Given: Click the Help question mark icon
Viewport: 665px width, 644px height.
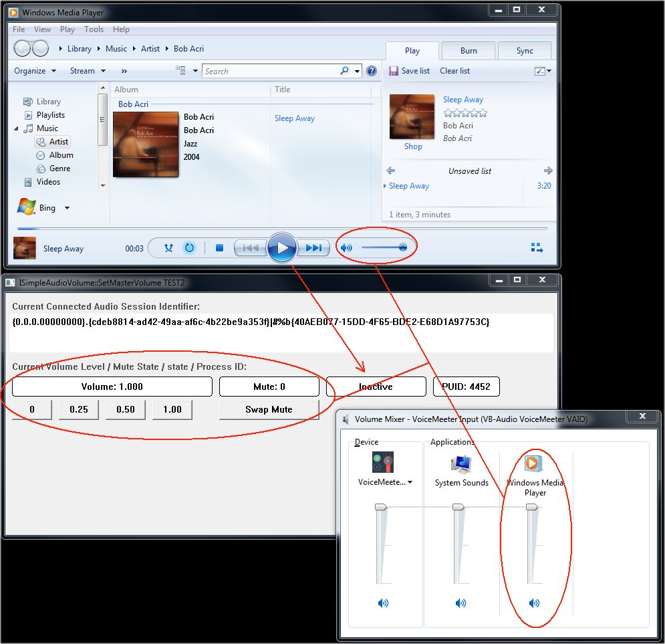Looking at the screenshot, I should pos(372,71).
